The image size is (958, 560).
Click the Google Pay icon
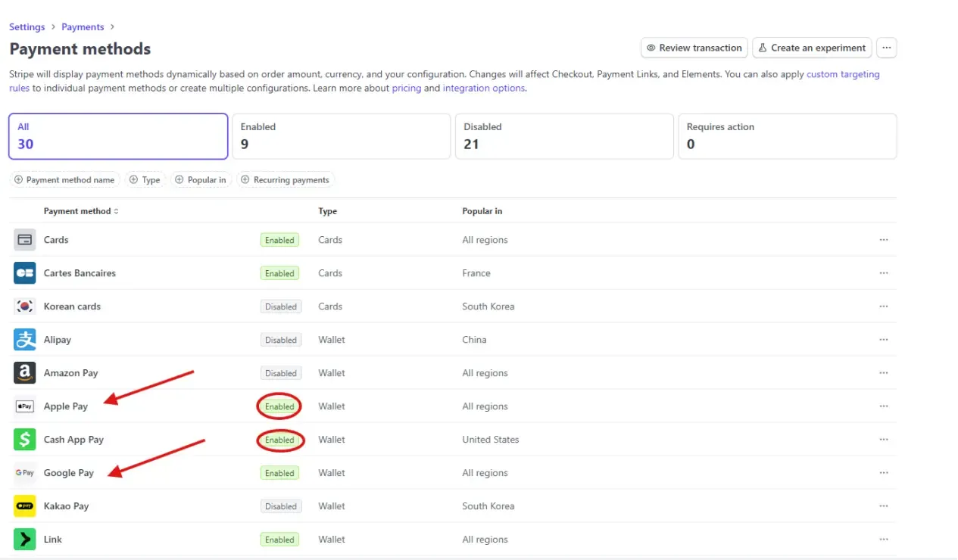click(x=25, y=472)
